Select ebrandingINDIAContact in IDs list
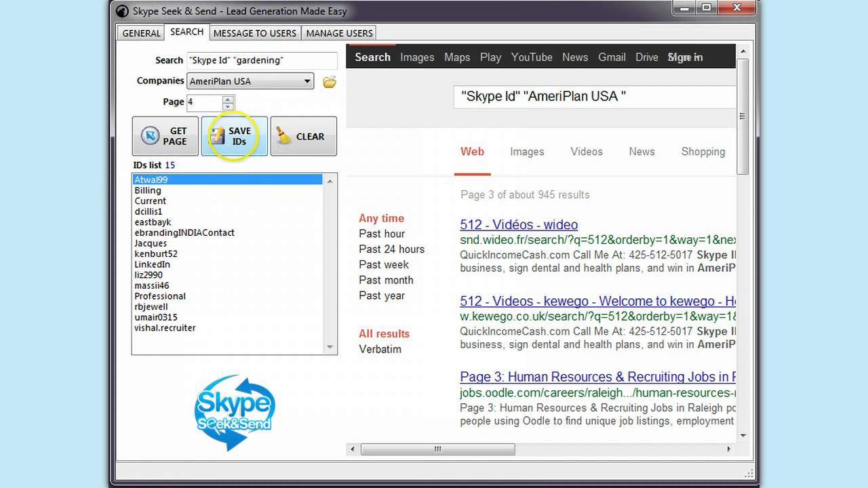The image size is (868, 488). [227, 232]
